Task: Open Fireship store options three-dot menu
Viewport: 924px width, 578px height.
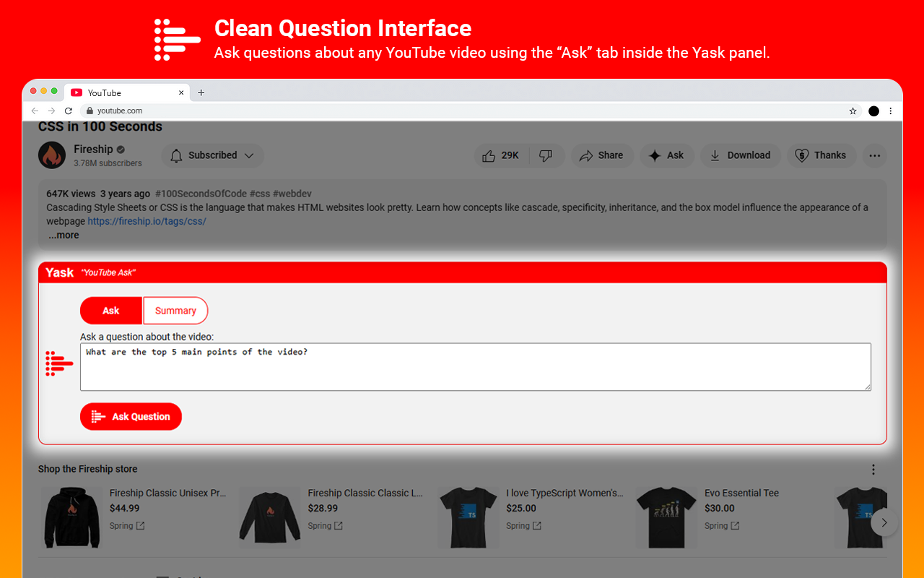Action: [x=873, y=470]
